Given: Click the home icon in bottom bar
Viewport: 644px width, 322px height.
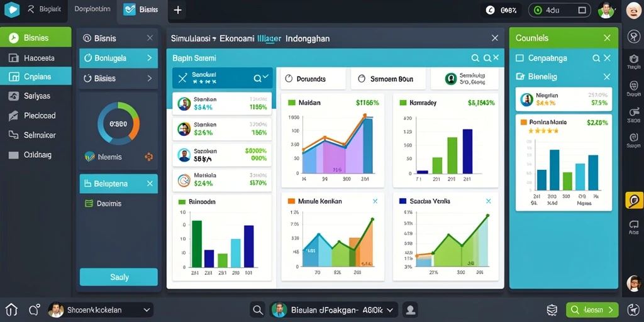Looking at the screenshot, I should (11, 309).
